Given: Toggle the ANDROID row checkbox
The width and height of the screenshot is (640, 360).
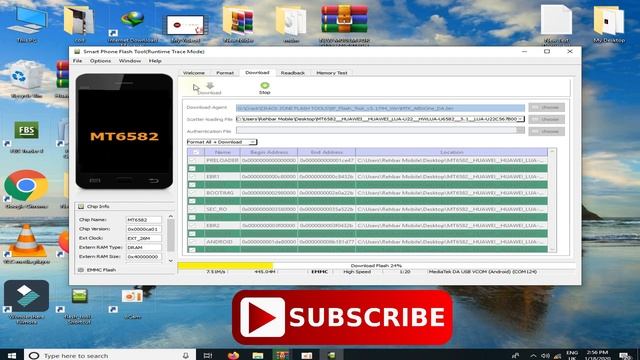Looking at the screenshot, I should pos(192,242).
